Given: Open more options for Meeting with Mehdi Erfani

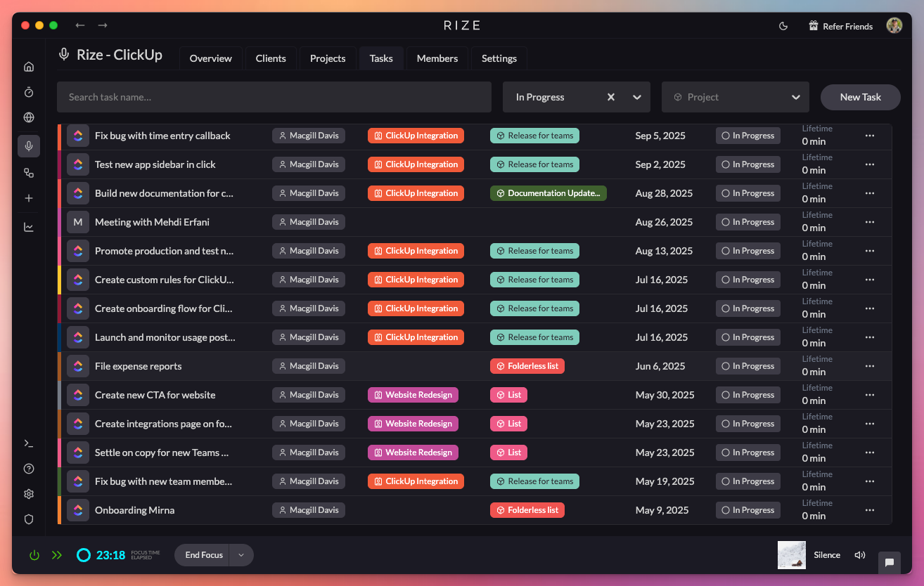Looking at the screenshot, I should (870, 222).
